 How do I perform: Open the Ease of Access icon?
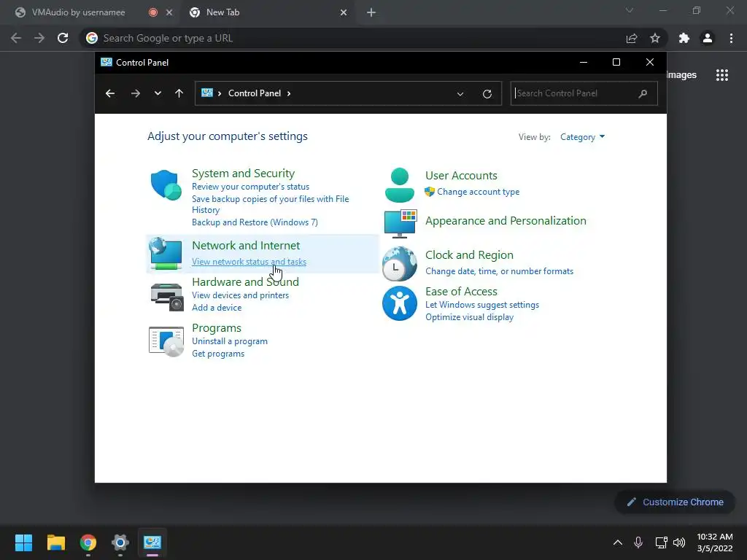[399, 303]
